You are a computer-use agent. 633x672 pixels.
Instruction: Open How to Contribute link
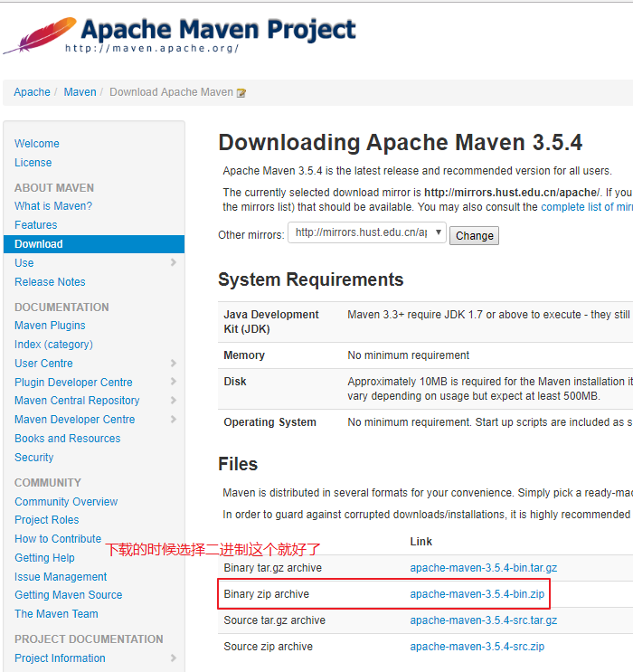pyautogui.click(x=58, y=539)
